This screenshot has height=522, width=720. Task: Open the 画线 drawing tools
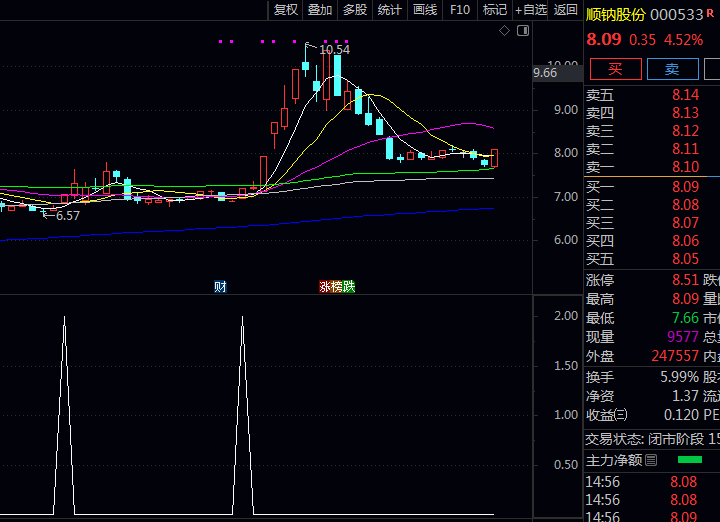[x=425, y=10]
